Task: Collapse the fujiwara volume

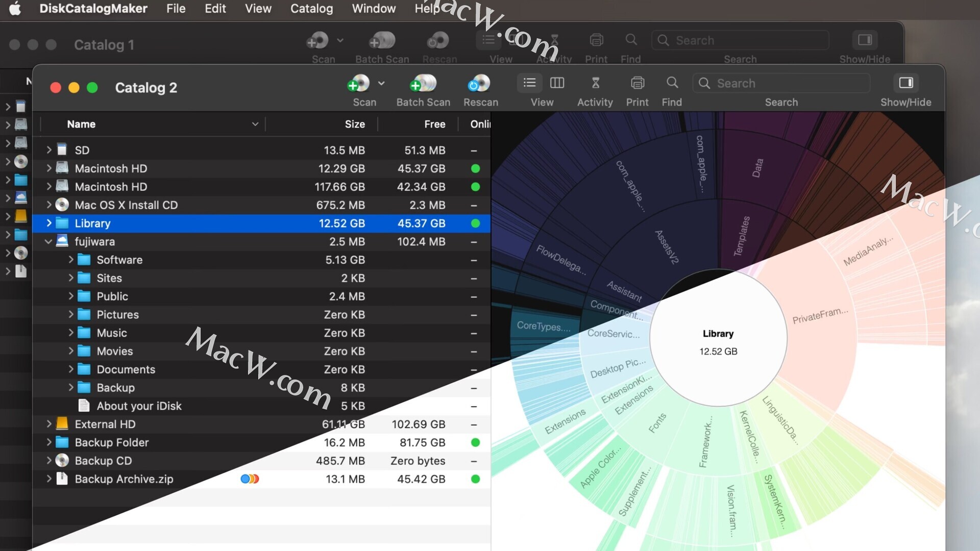Action: pos(48,241)
